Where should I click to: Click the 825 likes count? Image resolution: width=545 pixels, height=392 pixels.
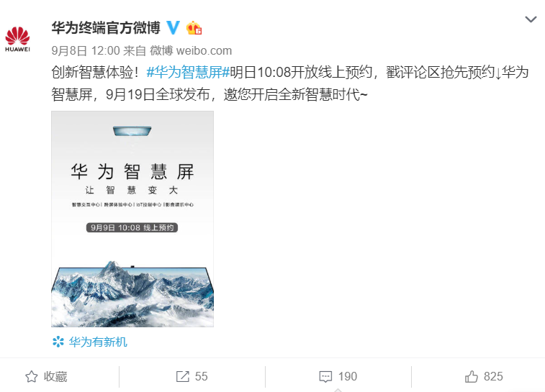point(493,376)
